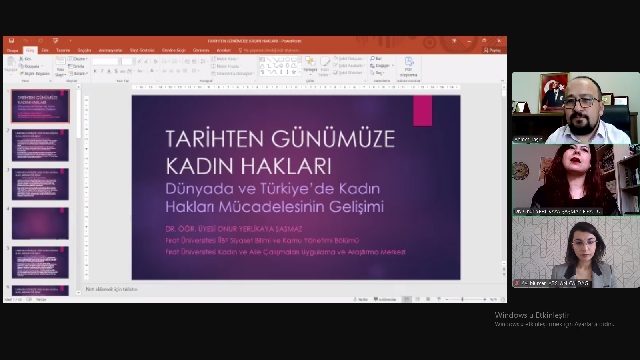This screenshot has height=360, width=640.
Task: Click the PDF oluşturma icon
Action: (409, 67)
